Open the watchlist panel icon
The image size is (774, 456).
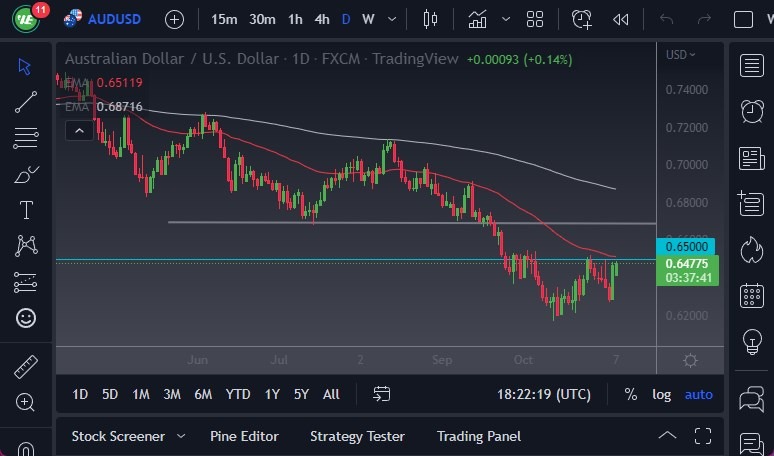click(x=751, y=66)
